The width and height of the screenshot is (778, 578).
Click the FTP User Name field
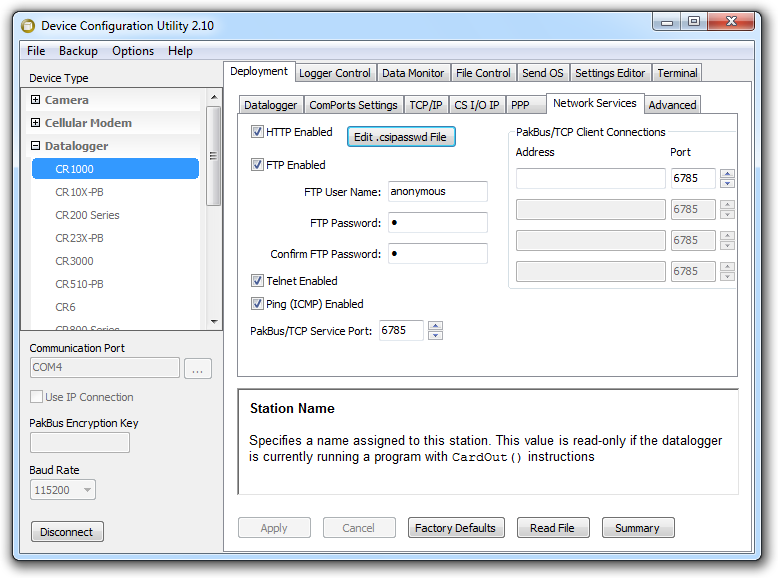[438, 192]
